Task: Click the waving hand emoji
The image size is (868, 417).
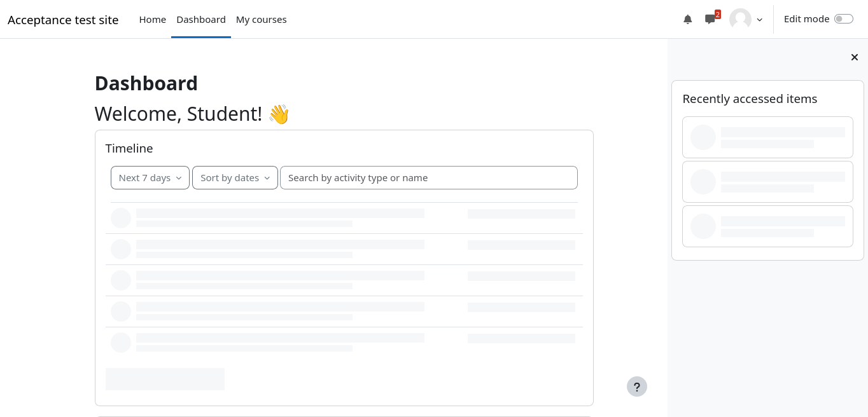Action: click(x=279, y=114)
